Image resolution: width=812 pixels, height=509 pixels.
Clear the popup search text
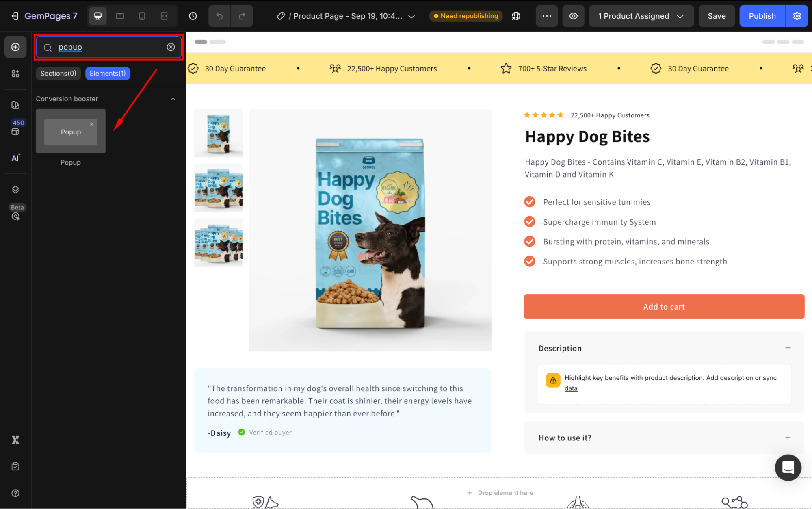tap(171, 47)
